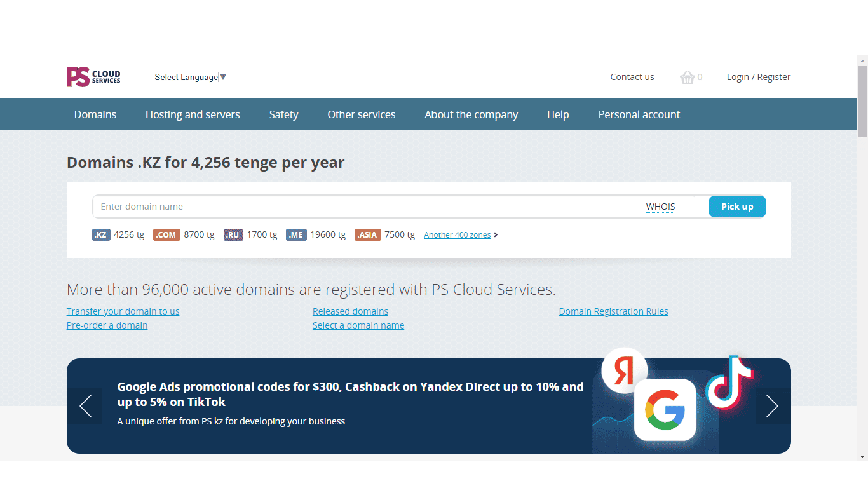This screenshot has width=868, height=488.
Task: Open the Personal account menu
Action: 639,114
